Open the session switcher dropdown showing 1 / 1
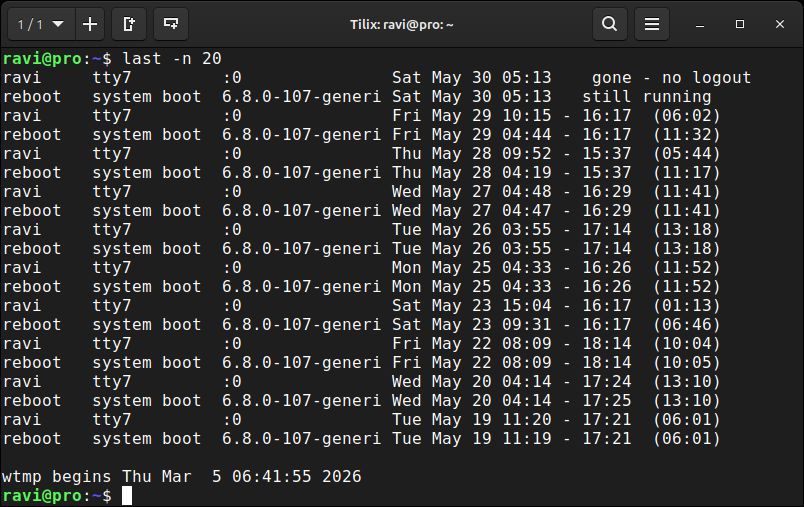The height and width of the screenshot is (507, 804). 41,24
